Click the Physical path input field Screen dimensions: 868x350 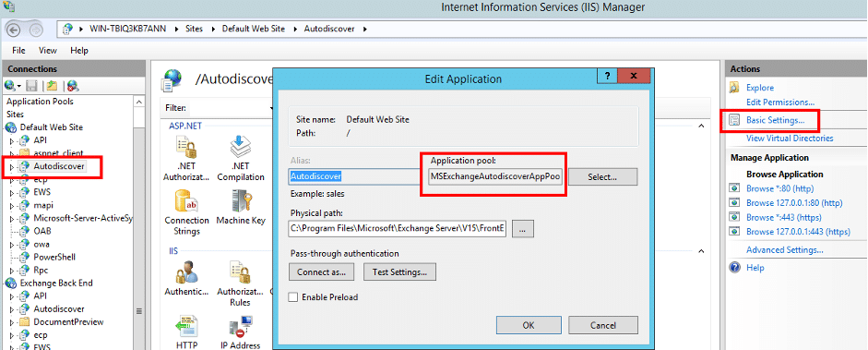[x=398, y=229]
